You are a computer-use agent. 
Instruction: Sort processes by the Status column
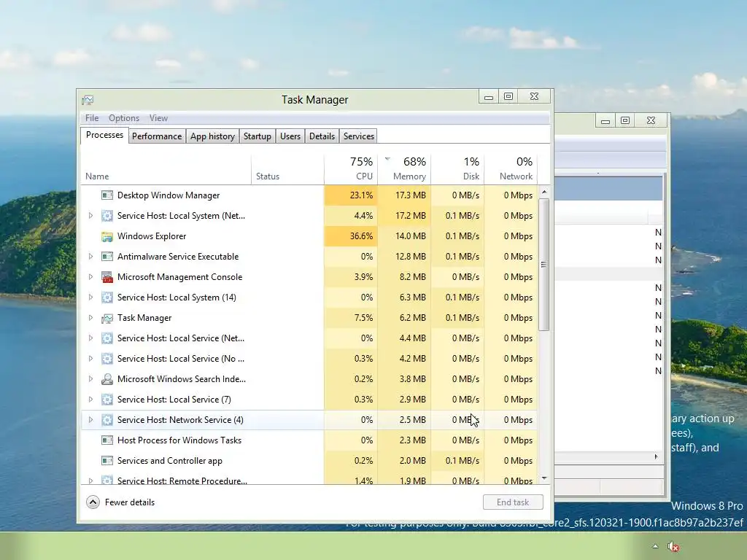coord(287,169)
